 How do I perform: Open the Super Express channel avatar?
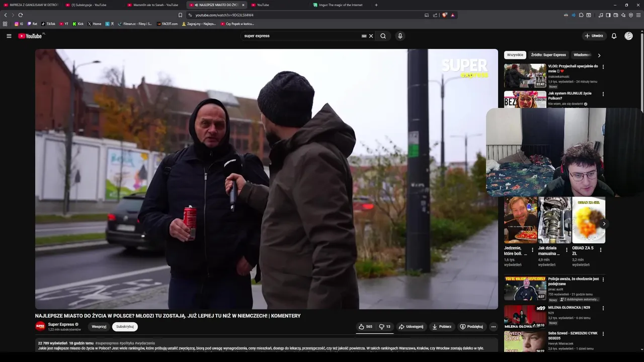tap(40, 326)
